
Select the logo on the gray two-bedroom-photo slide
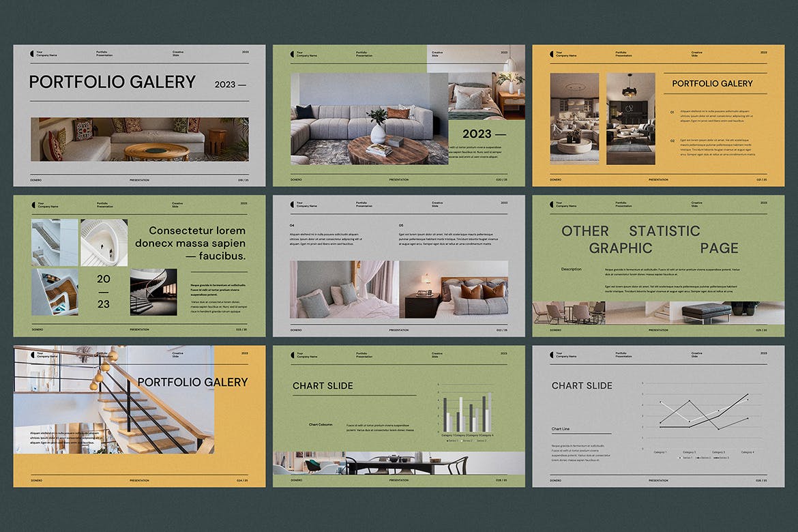coord(292,204)
